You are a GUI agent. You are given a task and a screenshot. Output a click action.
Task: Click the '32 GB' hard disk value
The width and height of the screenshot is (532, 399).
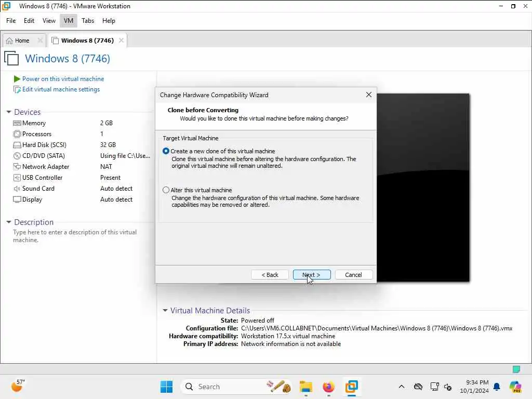108,145
